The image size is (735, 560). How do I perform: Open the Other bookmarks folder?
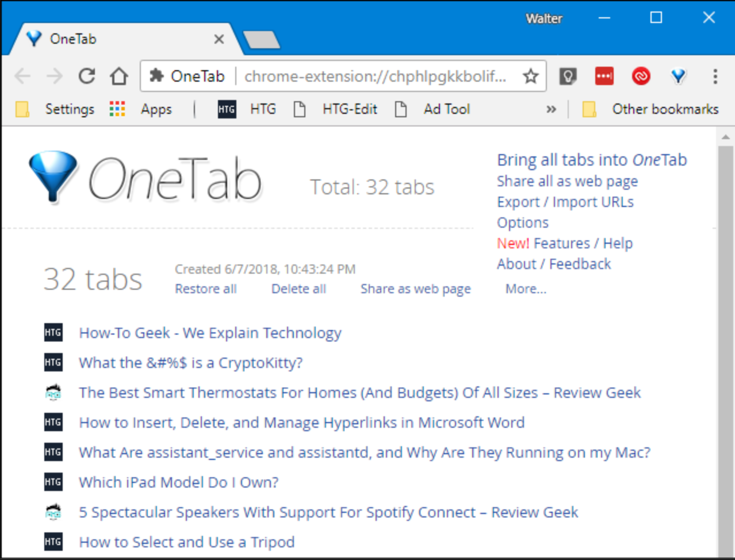point(650,109)
